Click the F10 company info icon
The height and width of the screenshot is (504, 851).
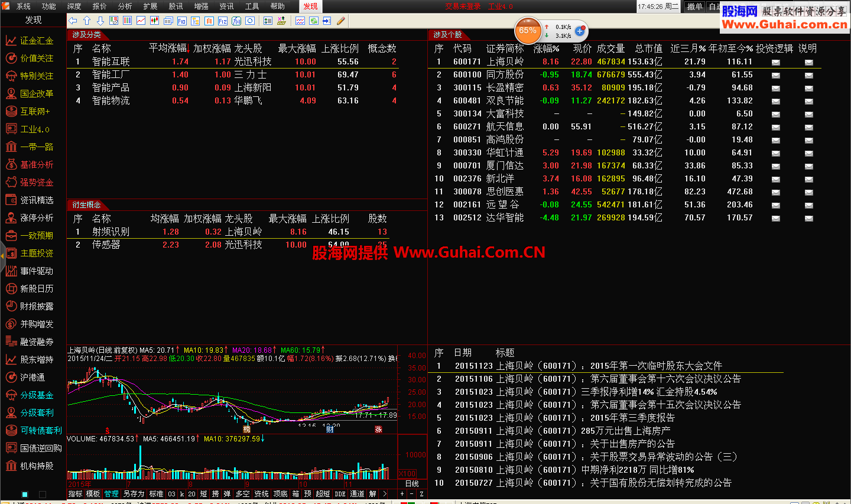182,21
